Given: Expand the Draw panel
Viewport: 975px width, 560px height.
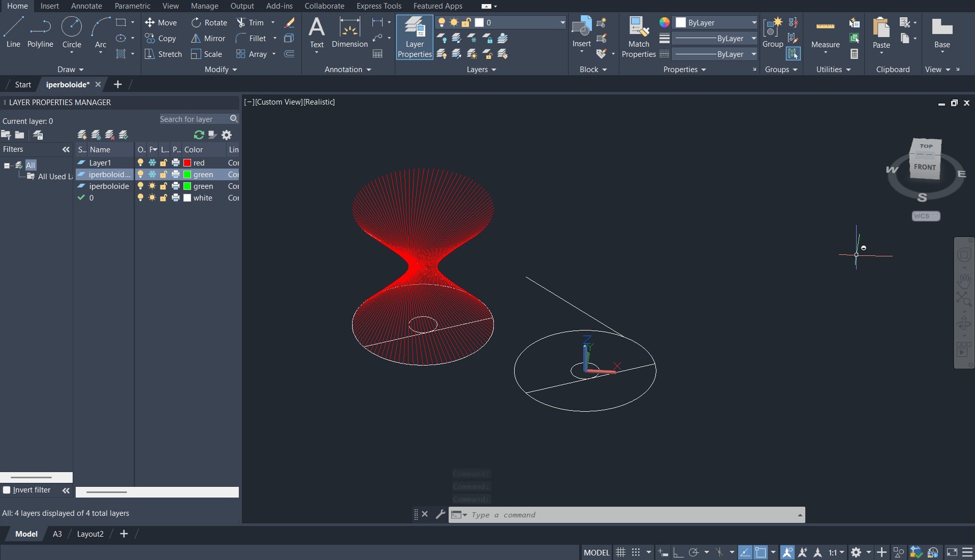Looking at the screenshot, I should tap(70, 70).
